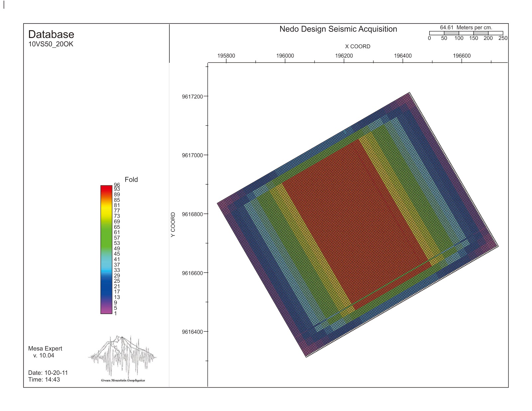The width and height of the screenshot is (532, 411).
Task: Click the Y COORD axis label
Action: pyautogui.click(x=173, y=225)
